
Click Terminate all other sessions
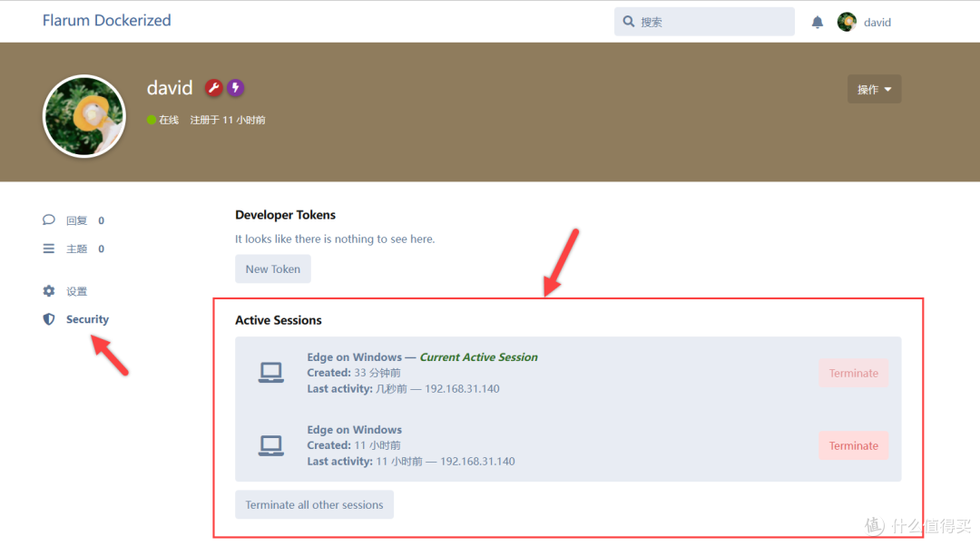[x=314, y=505]
